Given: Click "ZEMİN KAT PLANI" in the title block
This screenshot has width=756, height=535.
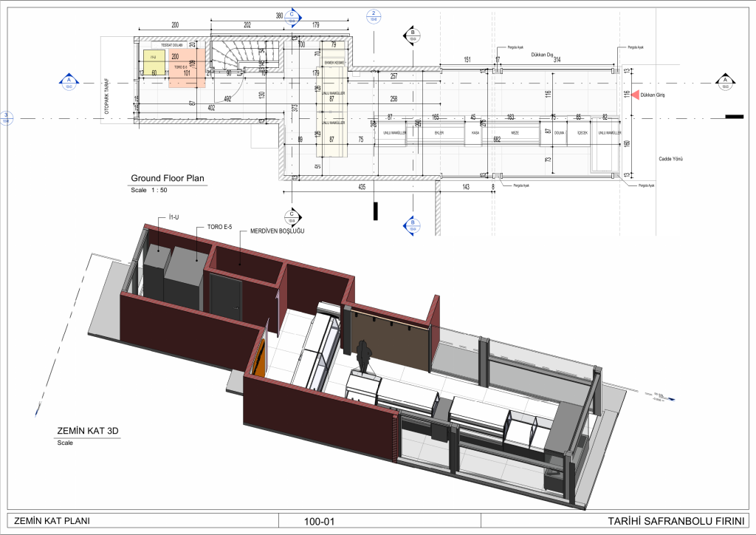Looking at the screenshot, I should tap(52, 521).
